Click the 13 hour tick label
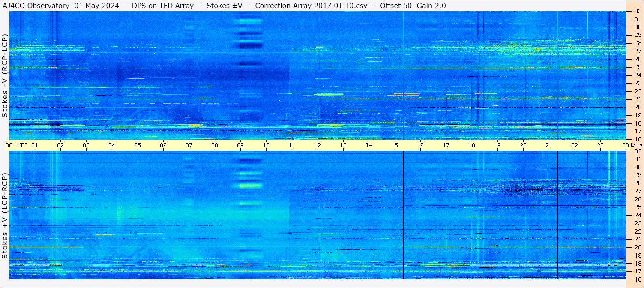 point(343,145)
